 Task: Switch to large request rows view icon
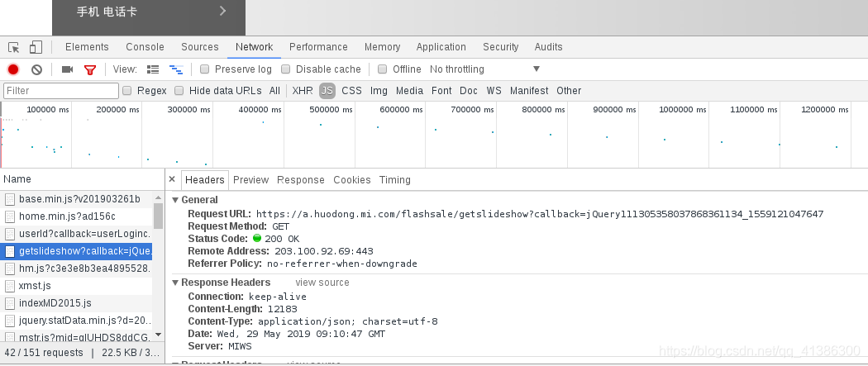click(153, 69)
